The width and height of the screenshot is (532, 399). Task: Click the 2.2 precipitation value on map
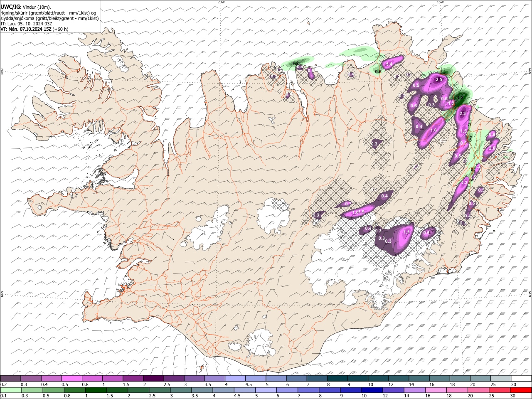tap(462, 113)
